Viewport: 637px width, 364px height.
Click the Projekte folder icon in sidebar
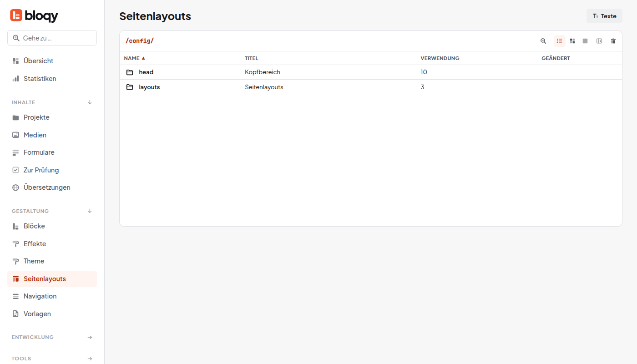15,117
